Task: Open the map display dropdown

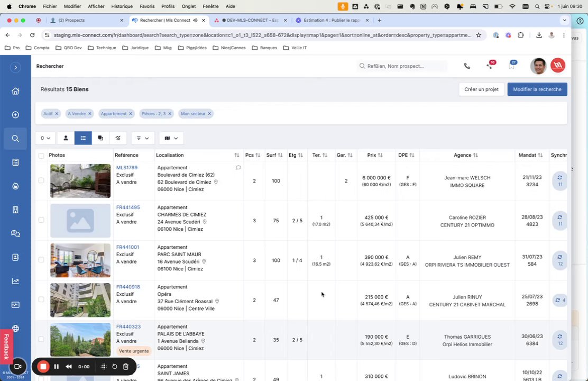Action: coord(171,138)
